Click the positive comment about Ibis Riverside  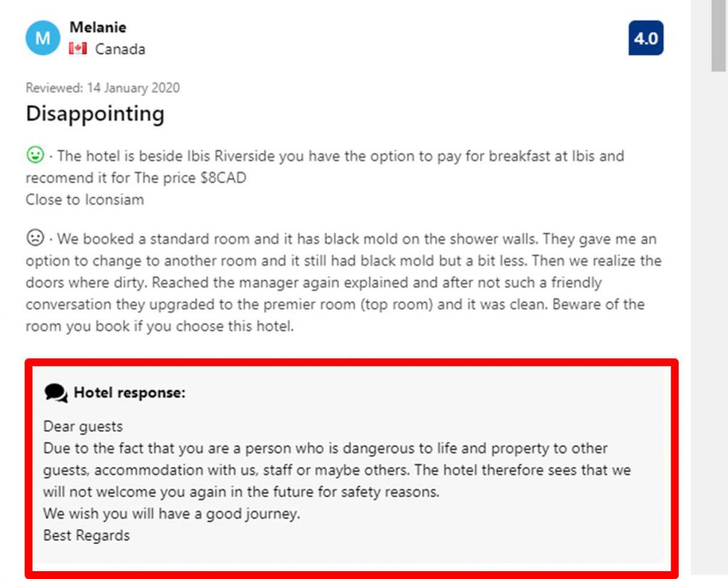pyautogui.click(x=325, y=167)
